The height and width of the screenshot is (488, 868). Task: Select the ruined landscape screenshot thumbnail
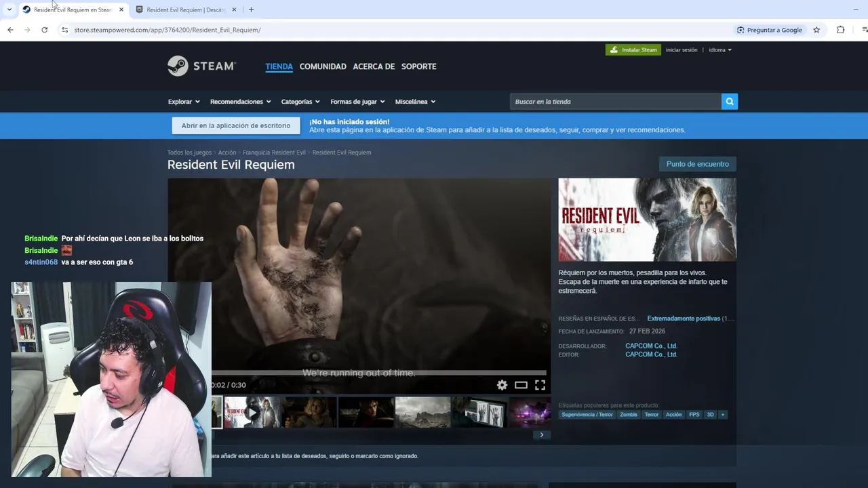(423, 412)
